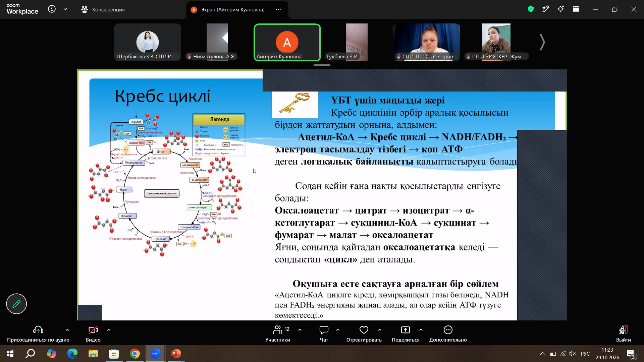Select Щербакова К.В. participant thumbnail
The height and width of the screenshot is (362, 644).
148,42
